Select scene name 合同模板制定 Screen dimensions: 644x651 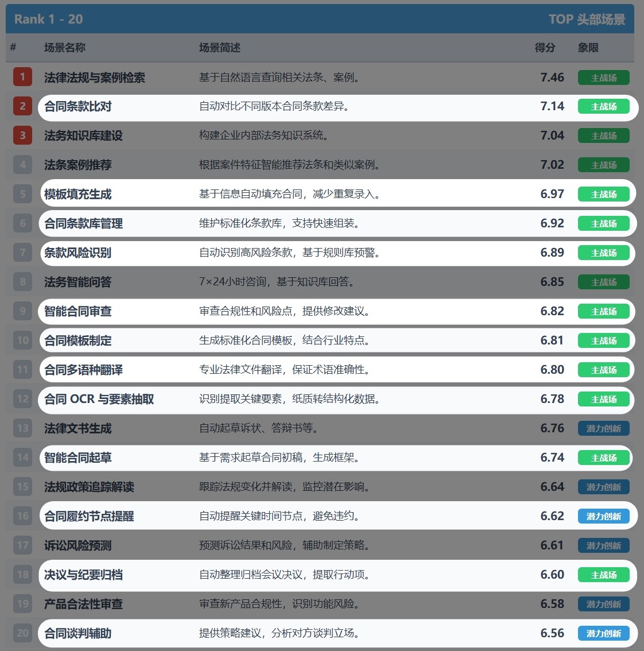pos(78,341)
